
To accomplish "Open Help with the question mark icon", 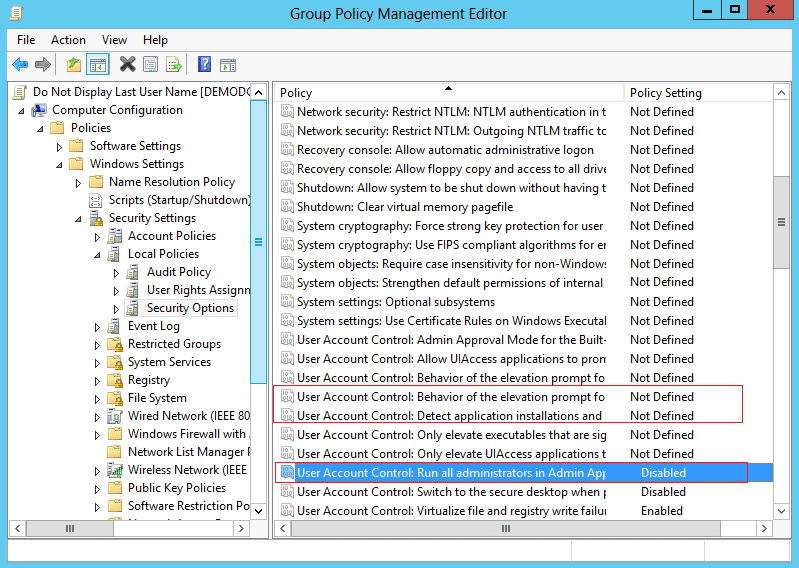I will pos(204,64).
